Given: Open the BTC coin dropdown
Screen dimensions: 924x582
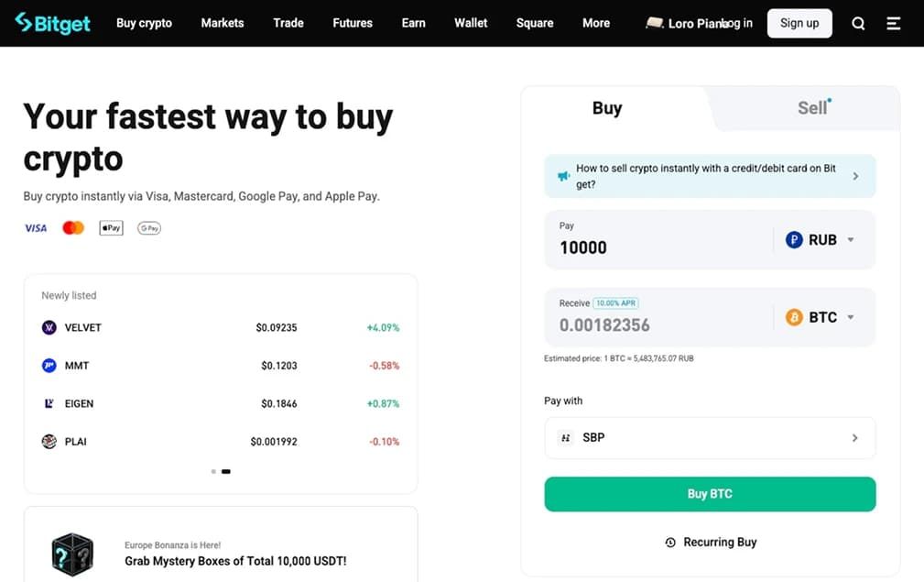Looking at the screenshot, I should click(821, 317).
